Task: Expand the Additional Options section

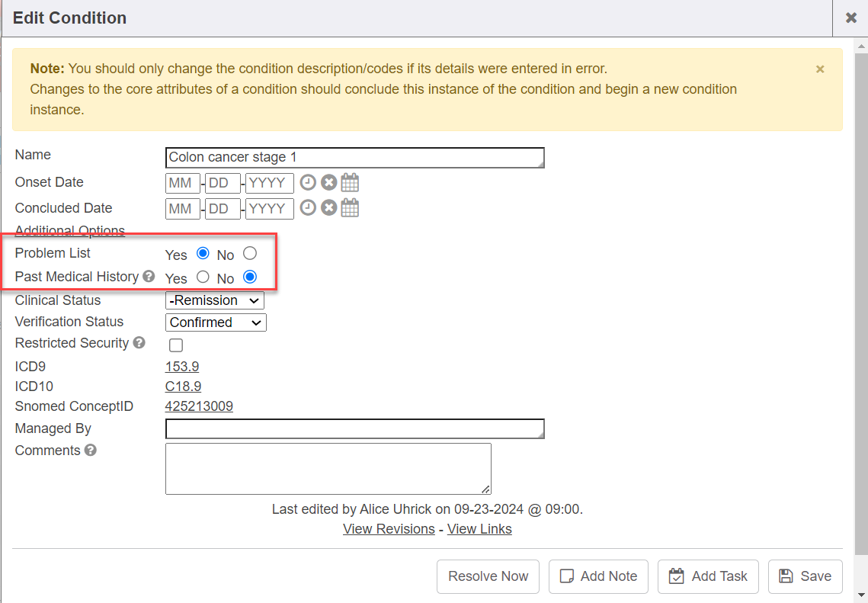Action: (69, 230)
